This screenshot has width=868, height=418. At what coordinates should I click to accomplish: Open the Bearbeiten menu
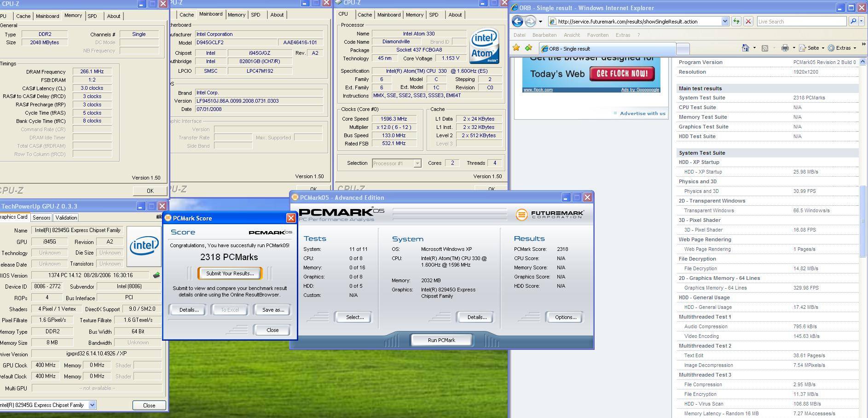click(x=544, y=35)
